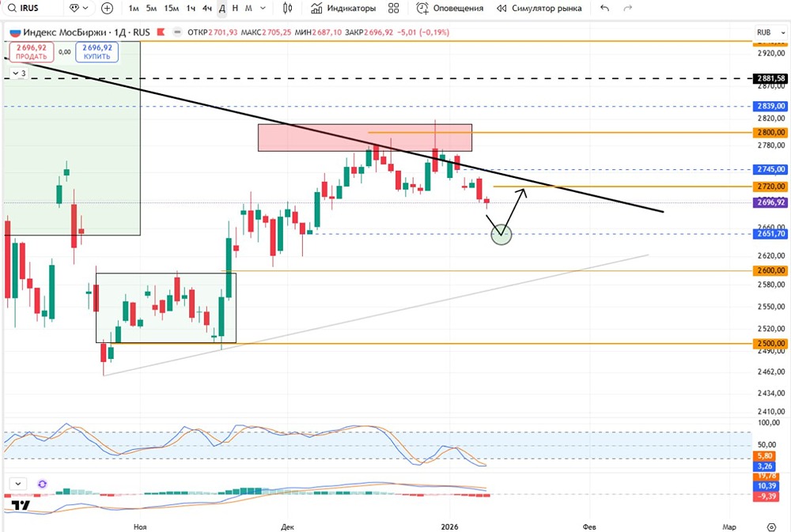Open the IRUS symbol search field
This screenshot has width=791, height=532.
(32, 8)
